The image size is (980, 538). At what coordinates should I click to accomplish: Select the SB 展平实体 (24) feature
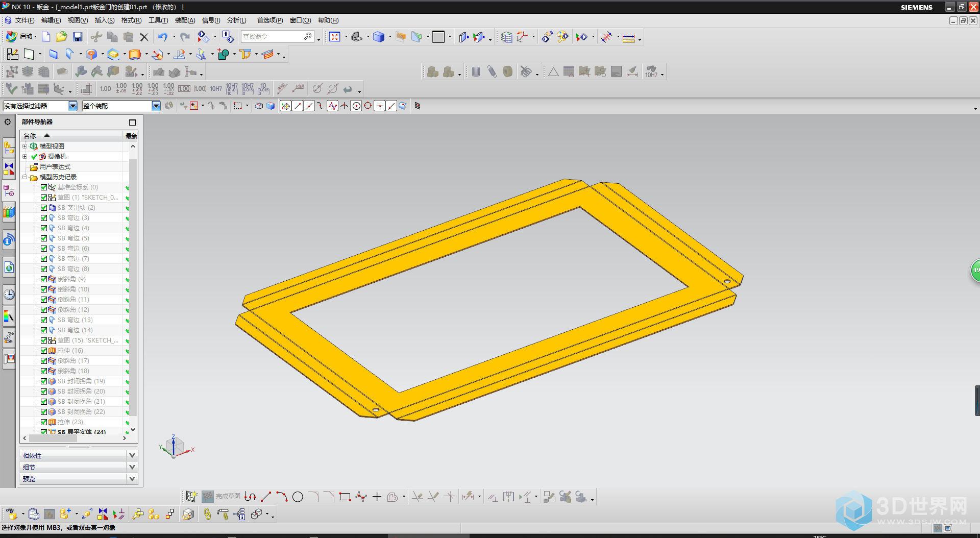81,431
